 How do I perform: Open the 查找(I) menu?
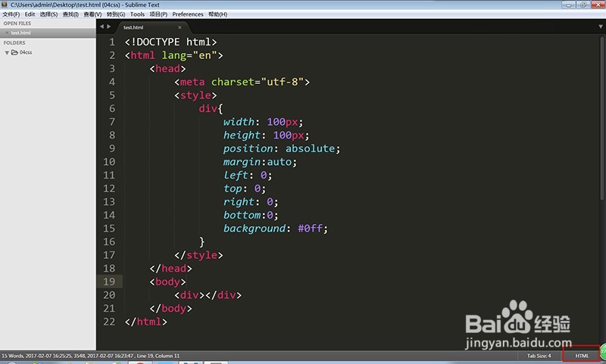pos(70,14)
